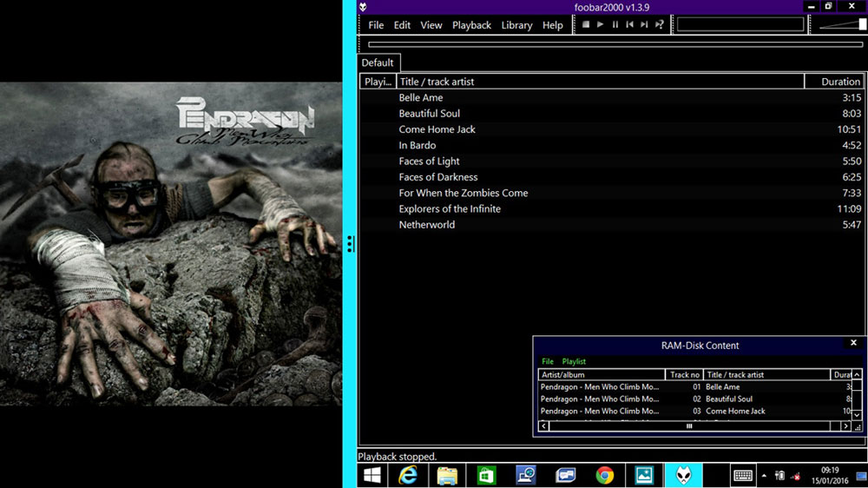Image resolution: width=868 pixels, height=488 pixels.
Task: Open the Playback menu
Action: pyautogui.click(x=471, y=25)
